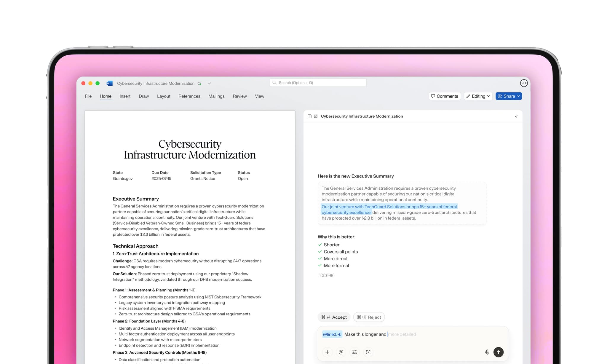
Task: Click 'Phase 1: Assessment & Planning (Months 1-3)'
Action: click(x=154, y=290)
